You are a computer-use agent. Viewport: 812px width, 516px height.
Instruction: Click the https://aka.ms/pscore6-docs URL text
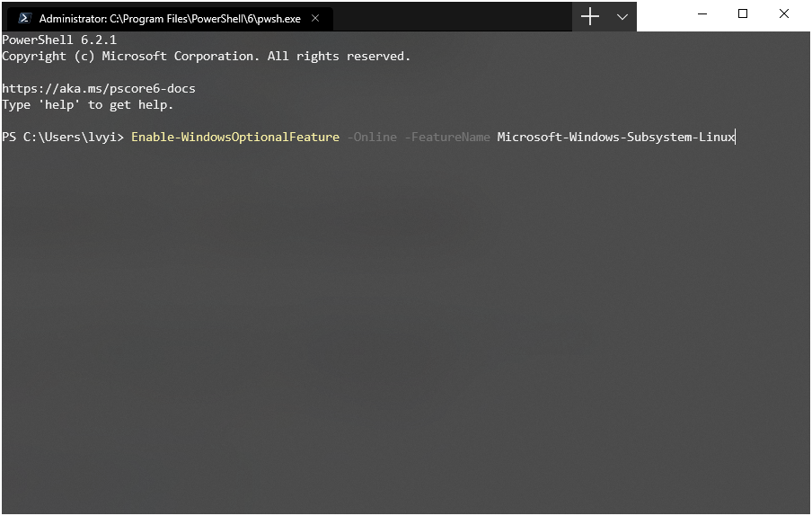click(x=99, y=89)
